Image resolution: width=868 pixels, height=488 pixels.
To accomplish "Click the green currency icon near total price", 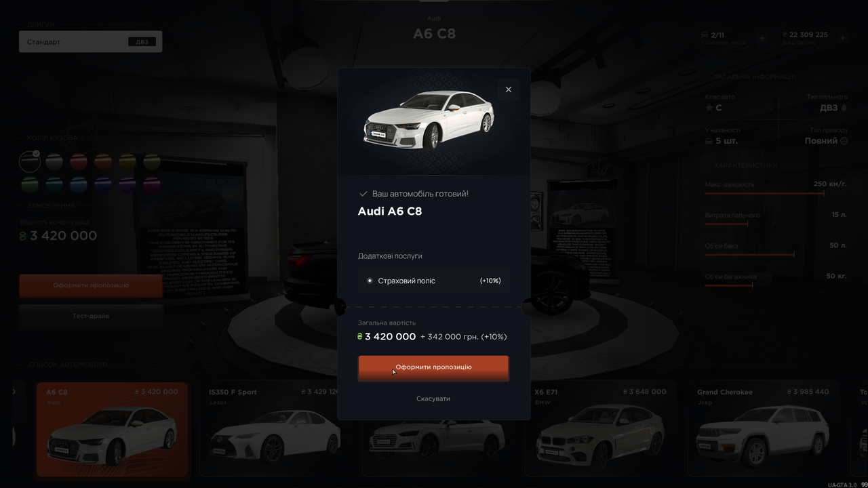I will click(x=360, y=336).
